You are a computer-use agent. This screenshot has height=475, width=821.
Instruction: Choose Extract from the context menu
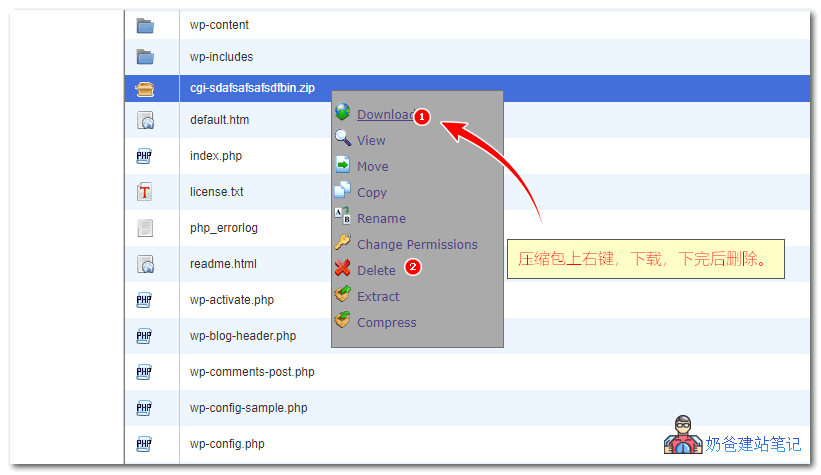tap(378, 297)
